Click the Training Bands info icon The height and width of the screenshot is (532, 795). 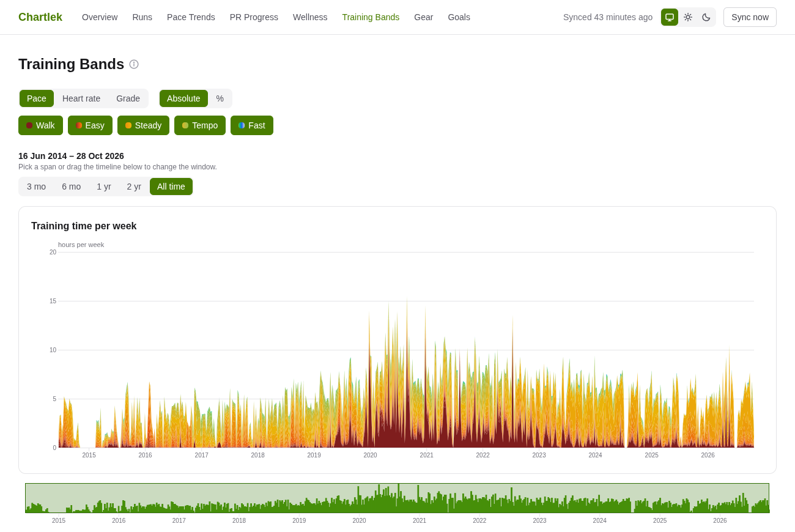point(134,64)
